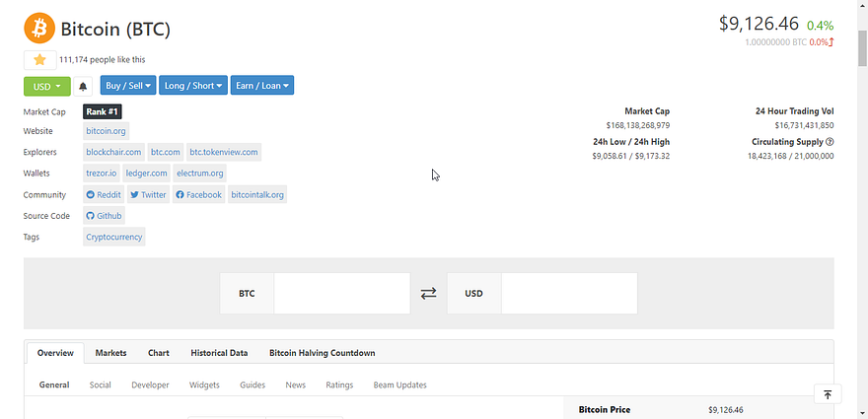Screen dimensions: 868x419
Task: Open the Facebook community link
Action: 198,195
